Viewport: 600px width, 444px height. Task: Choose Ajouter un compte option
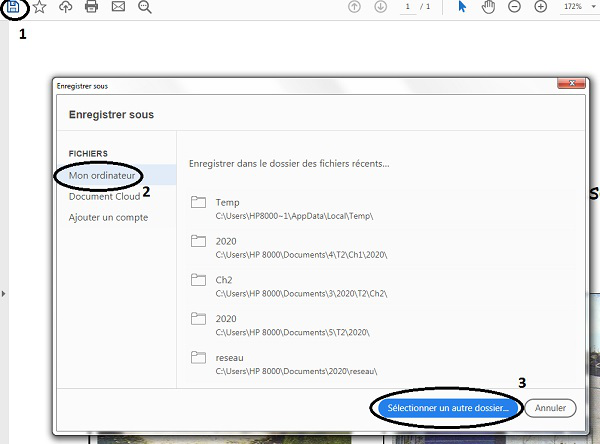pyautogui.click(x=108, y=217)
